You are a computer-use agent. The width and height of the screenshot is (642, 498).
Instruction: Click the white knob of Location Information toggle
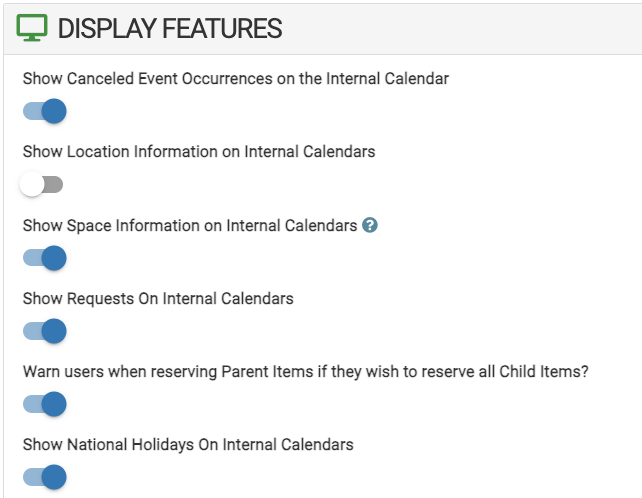click(33, 185)
